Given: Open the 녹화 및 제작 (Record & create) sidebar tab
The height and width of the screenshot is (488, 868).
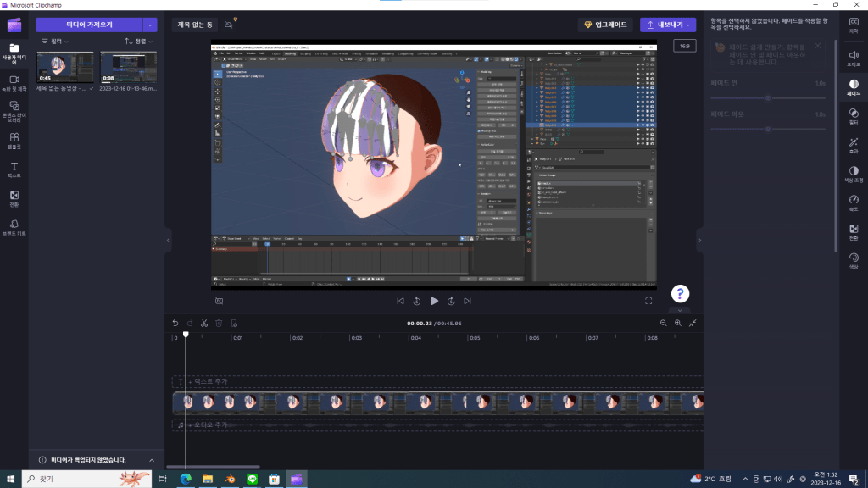Looking at the screenshot, I should tap(14, 82).
